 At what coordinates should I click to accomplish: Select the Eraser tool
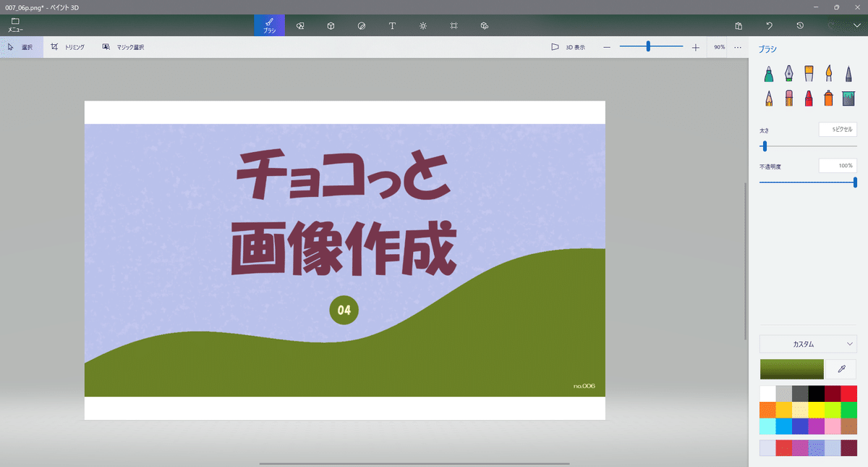(789, 98)
